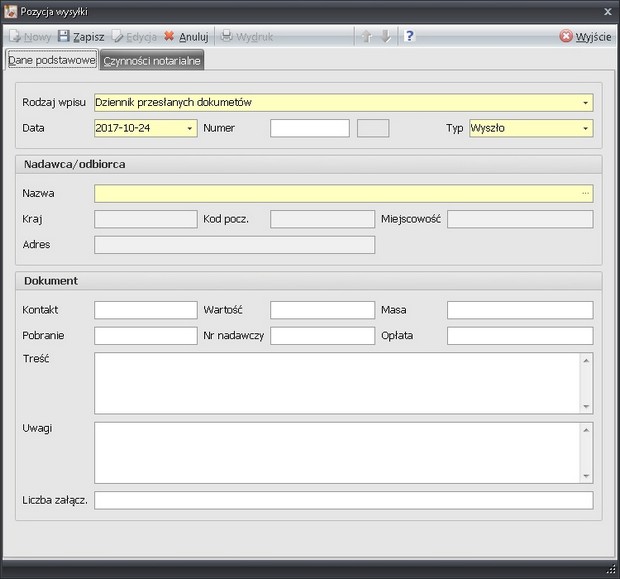The width and height of the screenshot is (620, 579).
Task: Click ellipsis button in Nazwa field
Action: pyautogui.click(x=585, y=193)
